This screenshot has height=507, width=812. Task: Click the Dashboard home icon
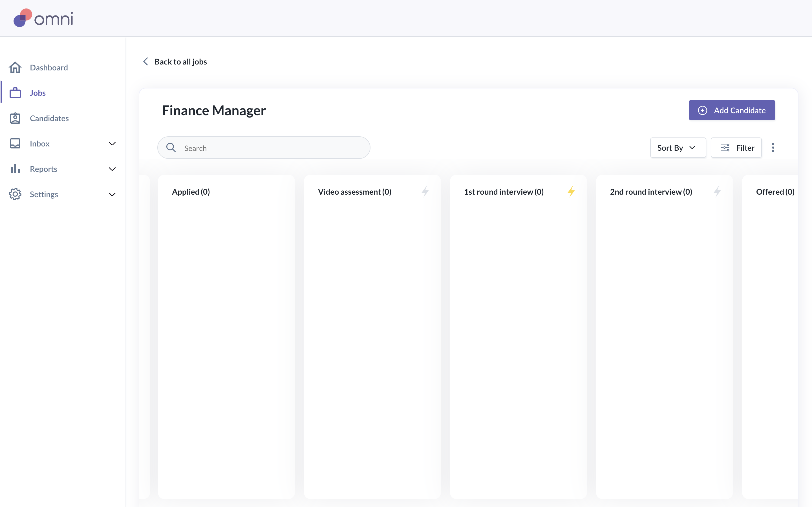click(15, 67)
